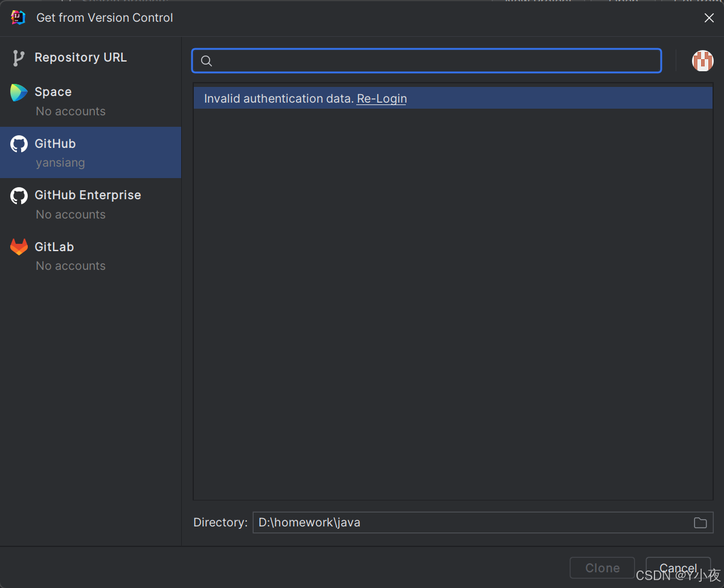Focus the repository search field
The image size is (724, 588).
[x=427, y=60]
